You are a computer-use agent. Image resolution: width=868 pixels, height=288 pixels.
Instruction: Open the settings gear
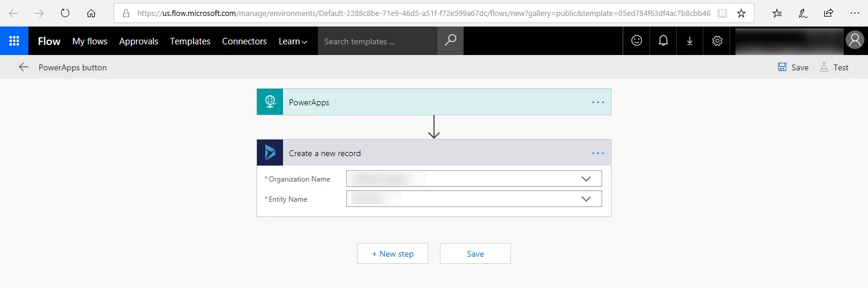[x=717, y=41]
